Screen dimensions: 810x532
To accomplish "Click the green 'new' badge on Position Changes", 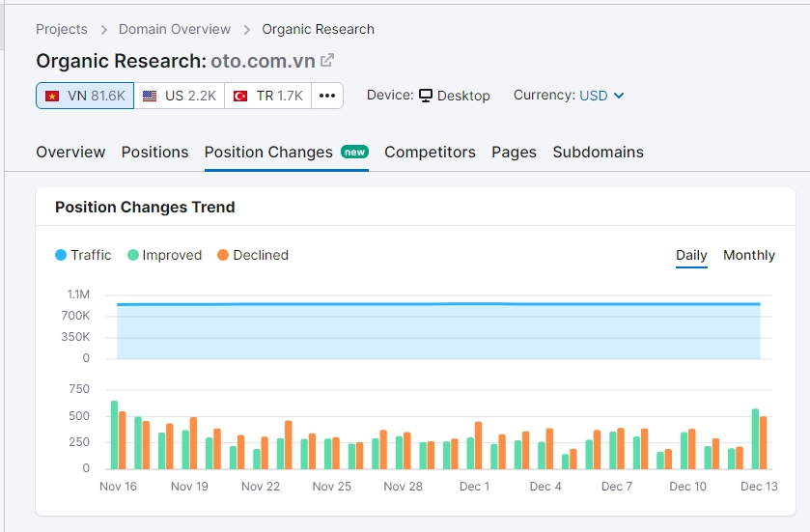I will [355, 152].
